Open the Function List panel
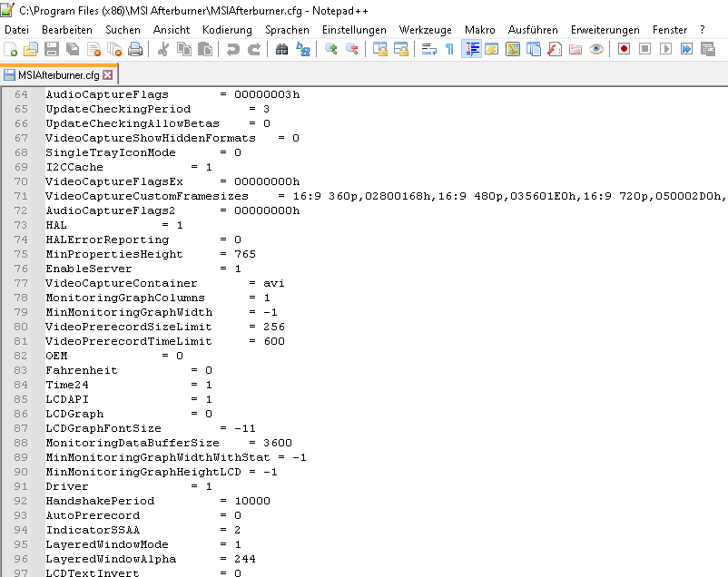The width and height of the screenshot is (728, 577). click(555, 49)
